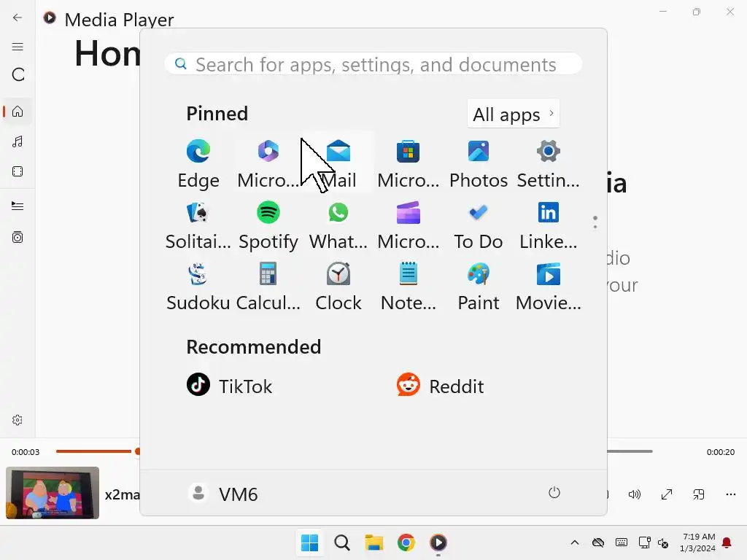The width and height of the screenshot is (747, 560).
Task: Click the Media Player search icon
Action: coord(18,75)
